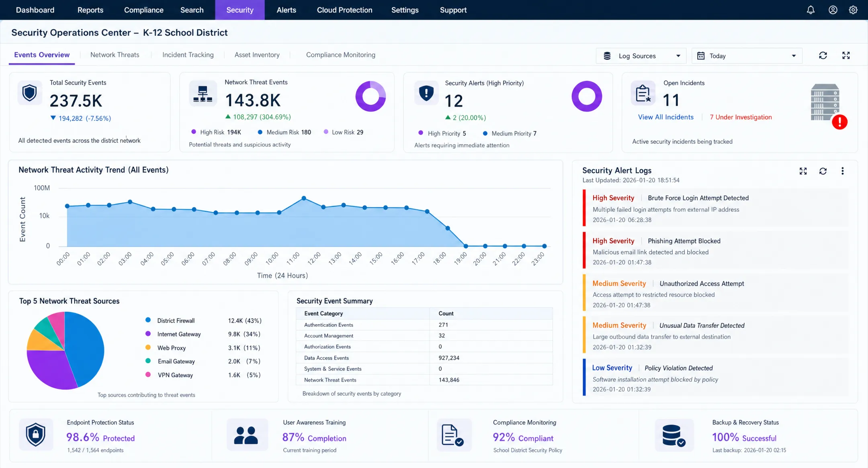
Task: Click the VPN Gateway legend color dot
Action: click(x=148, y=374)
